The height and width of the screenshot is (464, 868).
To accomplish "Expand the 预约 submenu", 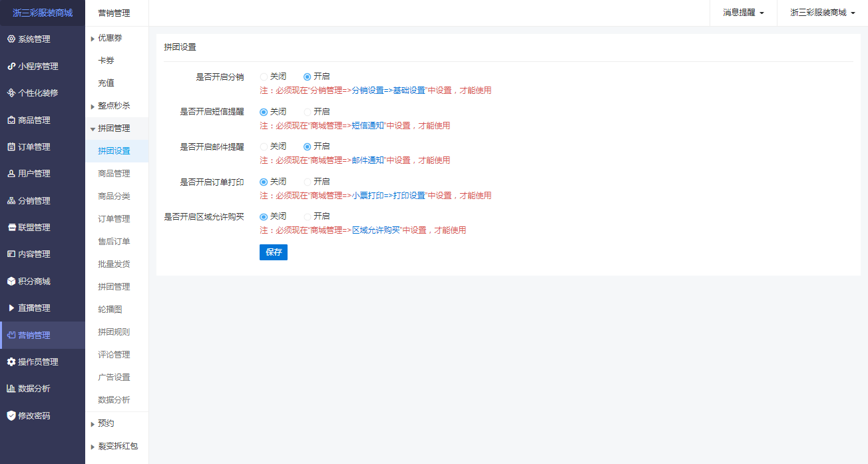I will tap(116, 423).
